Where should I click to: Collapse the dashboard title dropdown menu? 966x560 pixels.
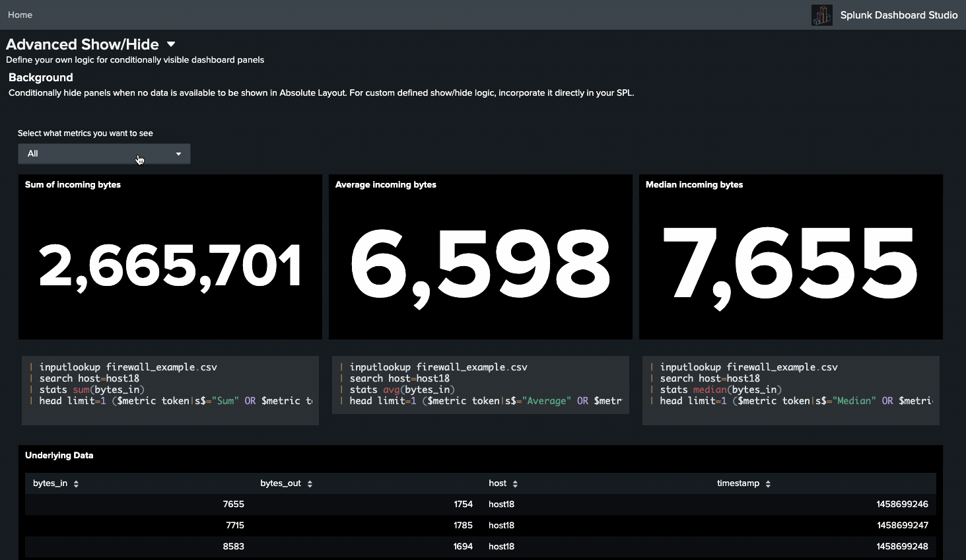pyautogui.click(x=170, y=44)
